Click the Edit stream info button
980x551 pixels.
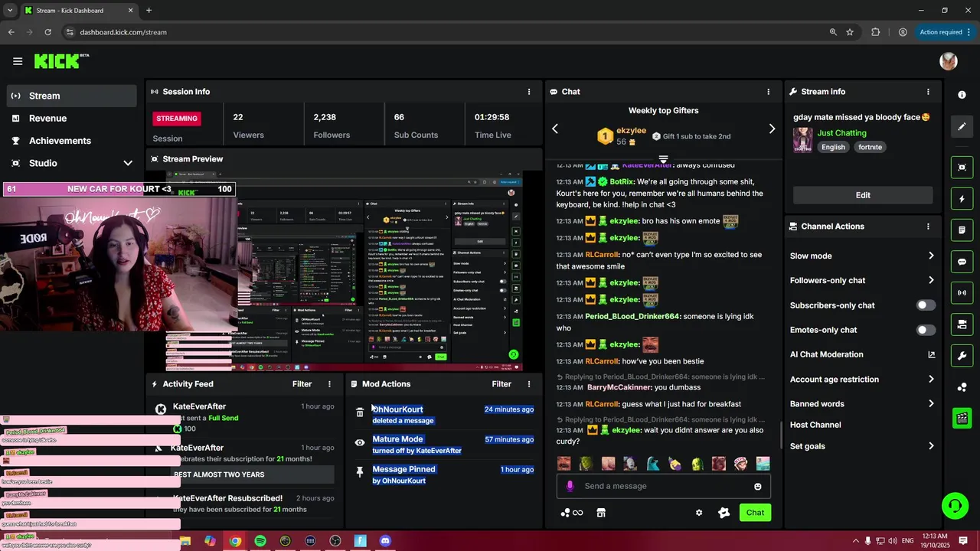click(x=863, y=195)
